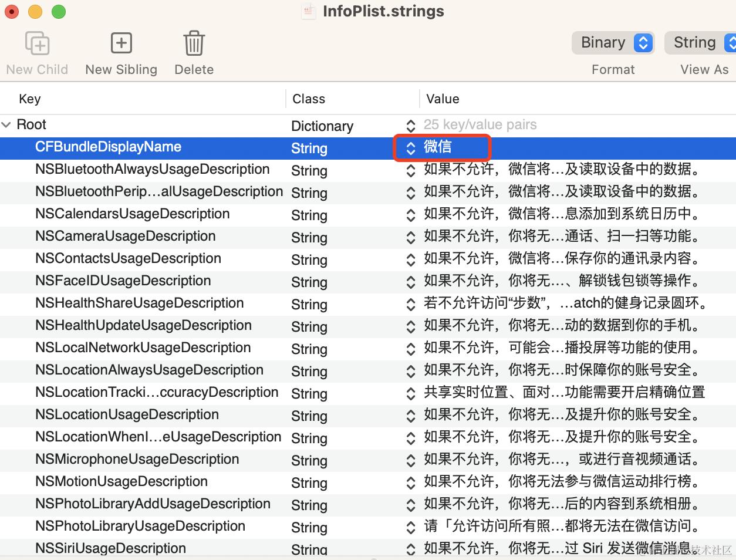Select the NSLocationUsageDescription key
The height and width of the screenshot is (560, 736).
(127, 414)
